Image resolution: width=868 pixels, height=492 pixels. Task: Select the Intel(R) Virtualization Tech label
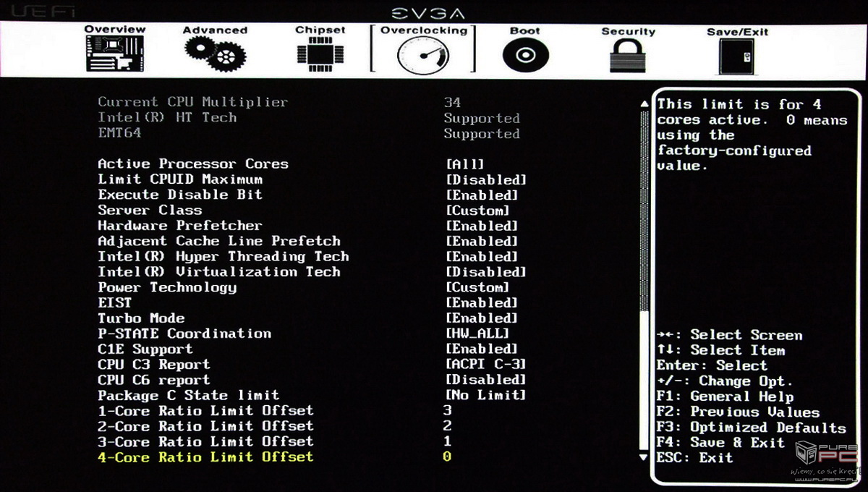click(x=219, y=272)
